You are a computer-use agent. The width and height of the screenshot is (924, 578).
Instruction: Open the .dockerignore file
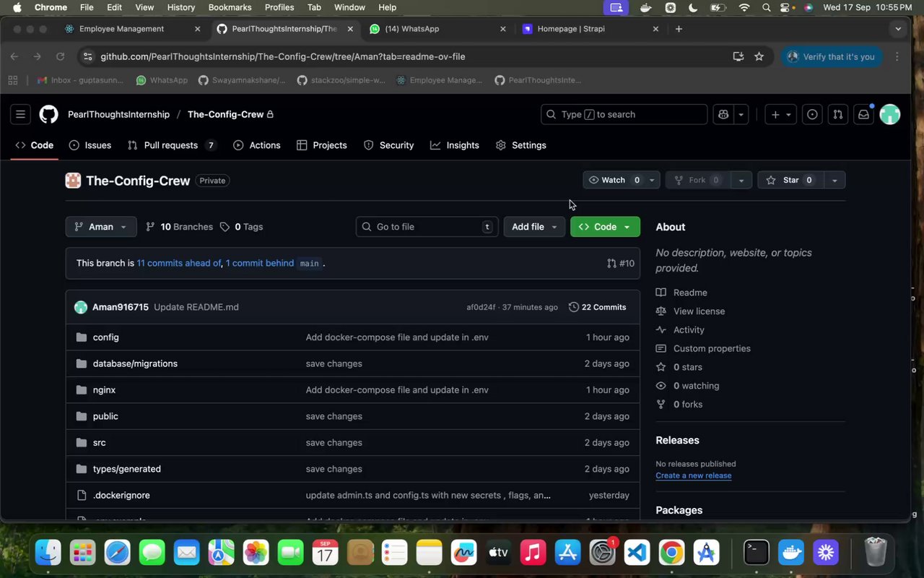click(x=121, y=496)
